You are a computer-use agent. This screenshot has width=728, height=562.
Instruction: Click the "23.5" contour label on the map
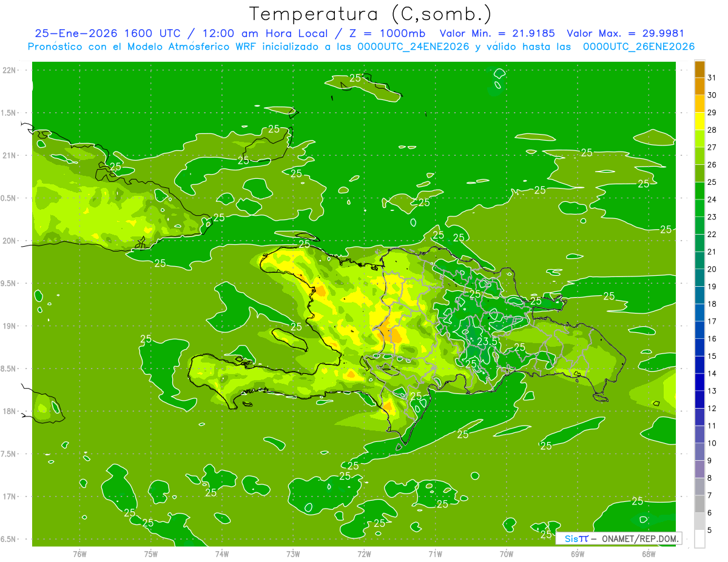pyautogui.click(x=487, y=342)
